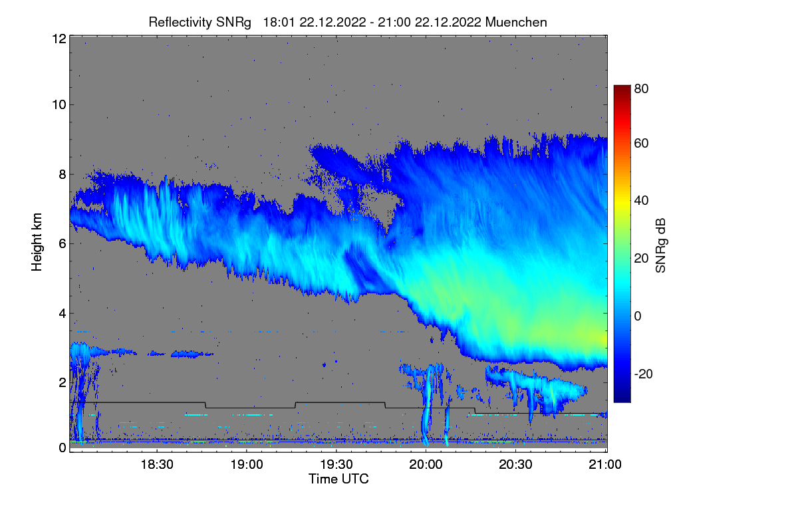Click the height axis tick '4'

61,313
